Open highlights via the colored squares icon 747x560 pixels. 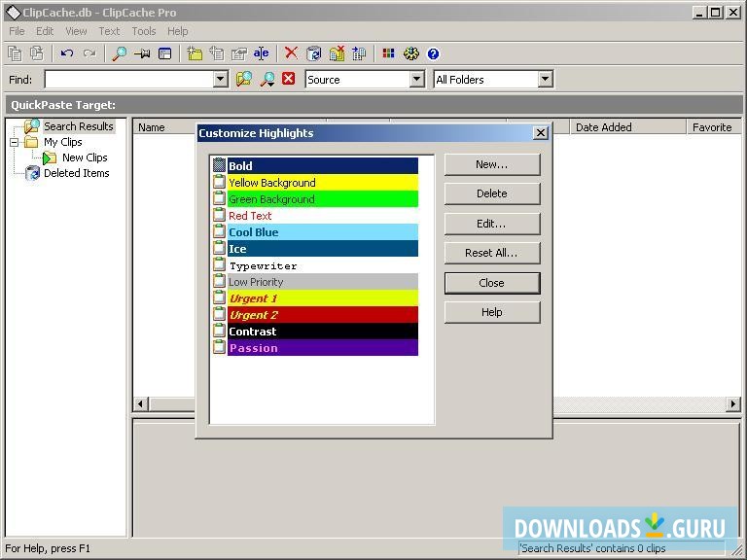click(x=389, y=53)
